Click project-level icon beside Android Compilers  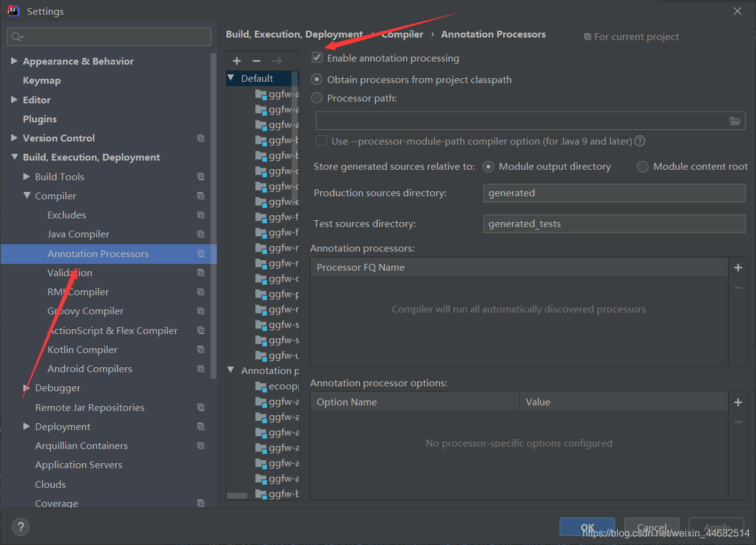click(x=201, y=369)
